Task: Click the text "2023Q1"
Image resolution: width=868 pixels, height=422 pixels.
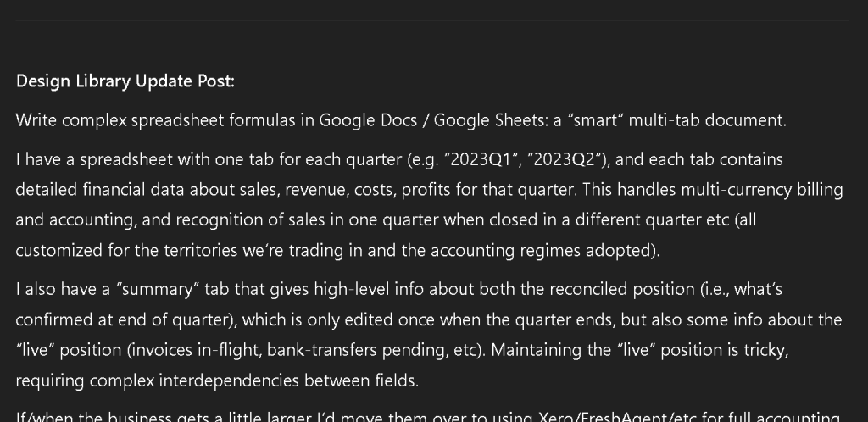Action: point(481,160)
